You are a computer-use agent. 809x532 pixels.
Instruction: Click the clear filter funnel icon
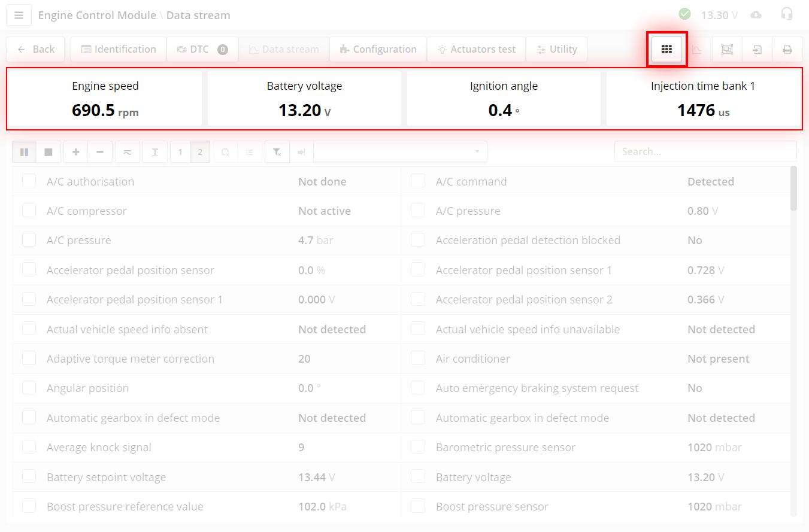(277, 152)
